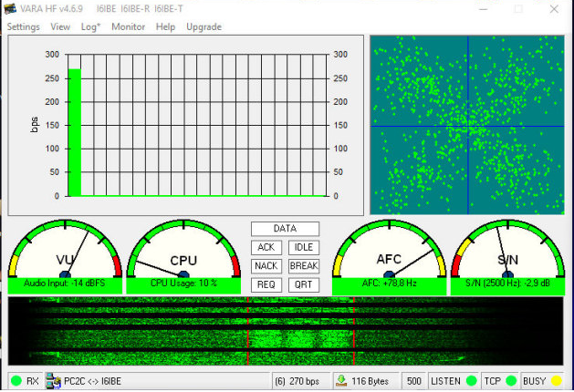Click the 'CPU Usage: 10 %' readout
This screenshot has height=392, width=574.
click(183, 283)
